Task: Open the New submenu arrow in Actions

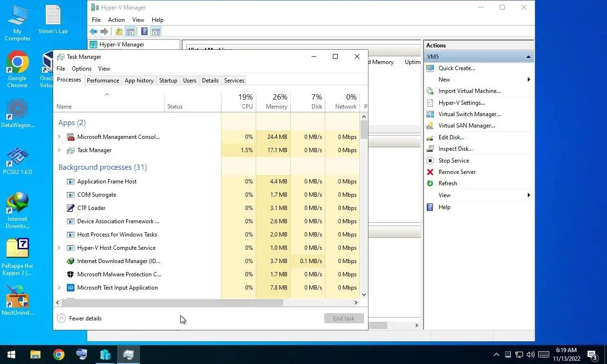Action: (x=529, y=80)
